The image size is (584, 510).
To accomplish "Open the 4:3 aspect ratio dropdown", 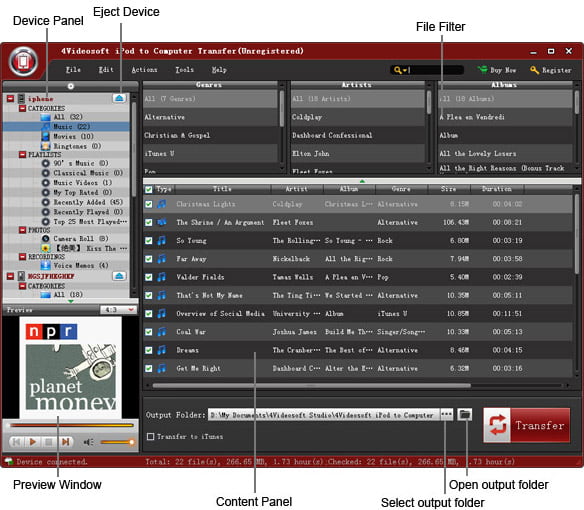I will coord(118,310).
